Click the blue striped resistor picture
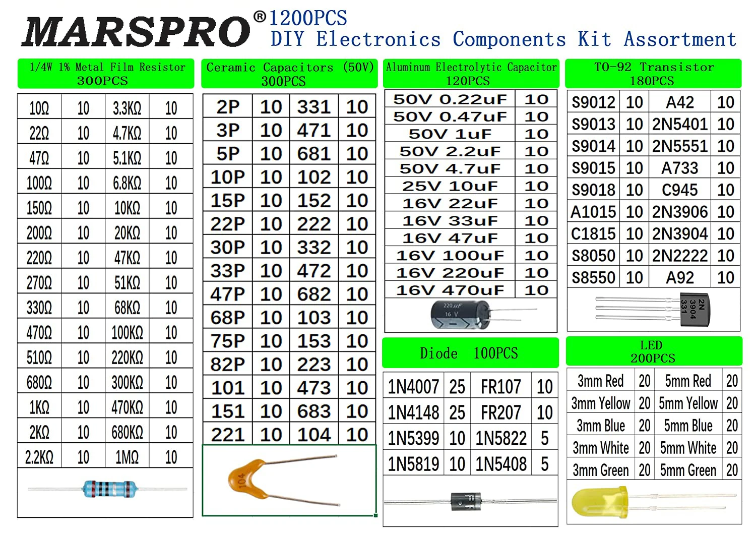The image size is (756, 534). pyautogui.click(x=109, y=489)
